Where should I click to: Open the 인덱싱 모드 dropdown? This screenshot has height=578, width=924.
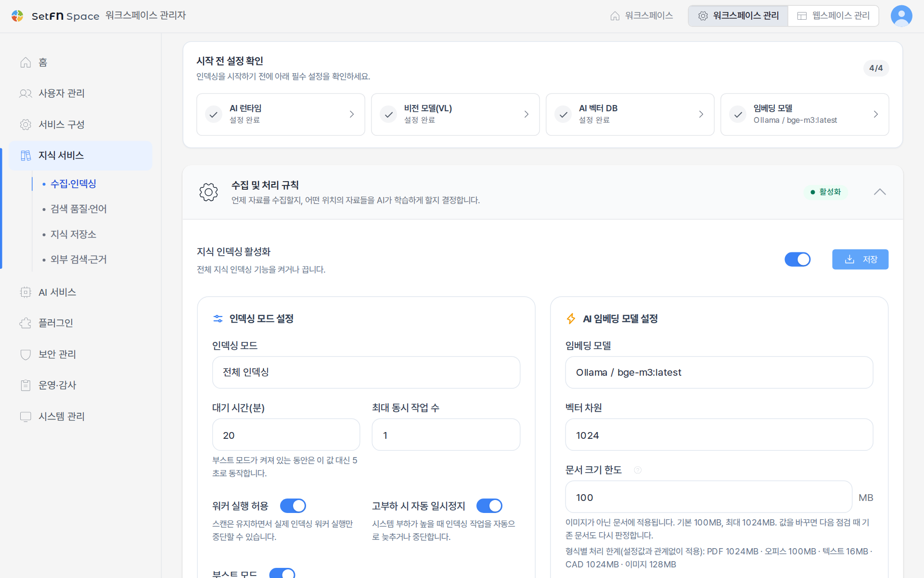[366, 372]
